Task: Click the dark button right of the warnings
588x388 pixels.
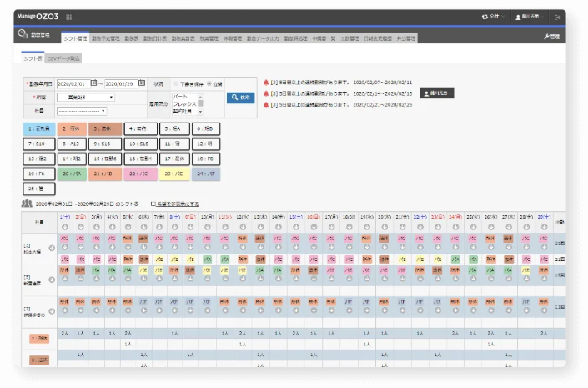Action: click(x=438, y=93)
